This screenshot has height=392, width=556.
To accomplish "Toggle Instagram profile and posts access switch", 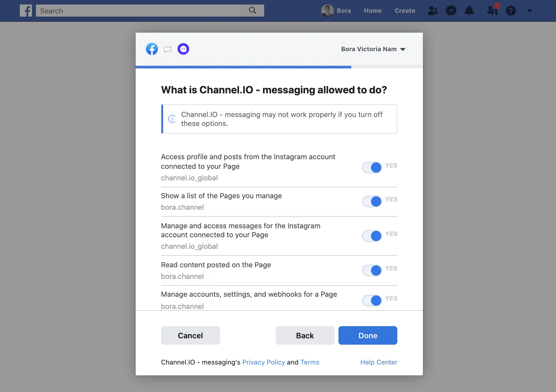I will pyautogui.click(x=372, y=167).
